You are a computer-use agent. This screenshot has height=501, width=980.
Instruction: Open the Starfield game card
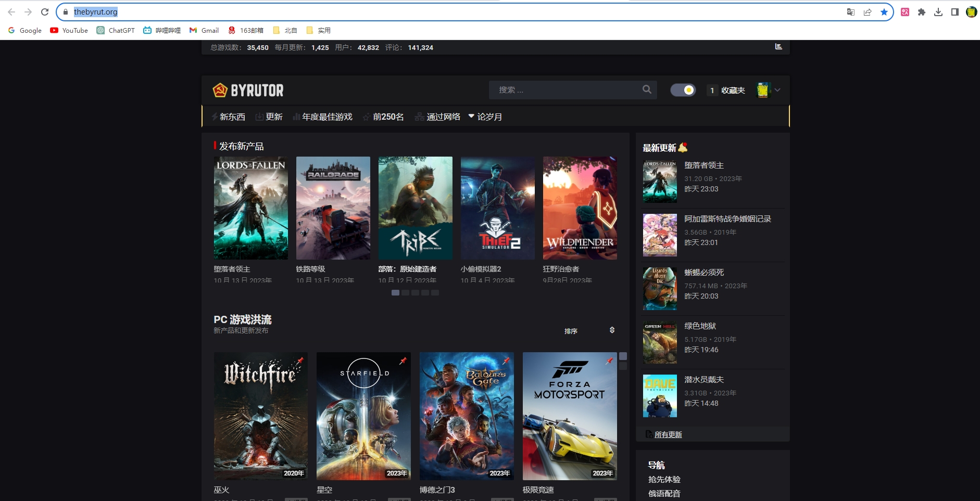[x=363, y=416]
